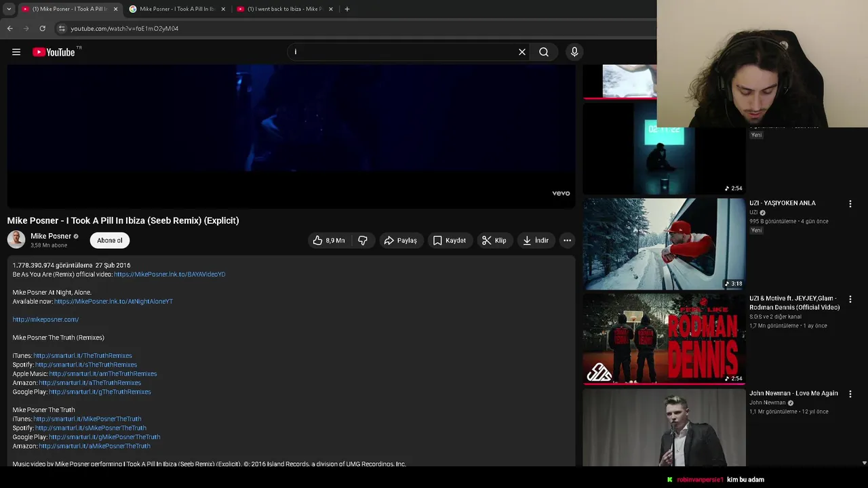Image resolution: width=868 pixels, height=488 pixels.
Task: Clear the search box with the X
Action: (522, 52)
